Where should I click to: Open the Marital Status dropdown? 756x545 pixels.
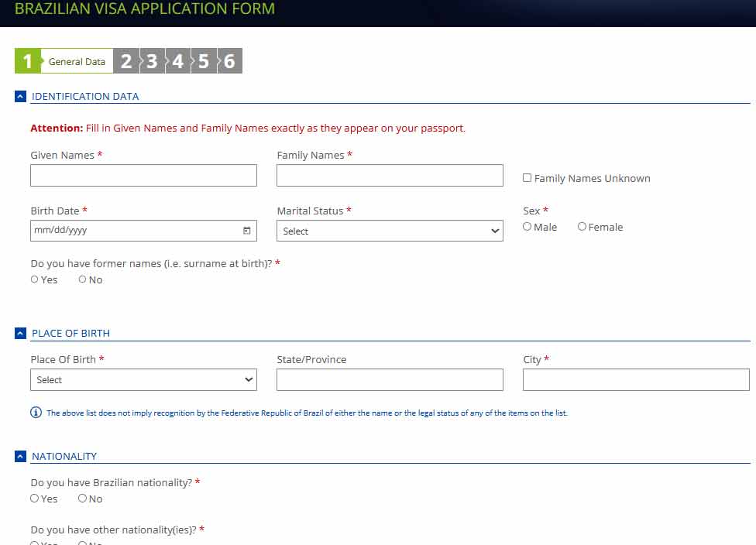point(390,231)
